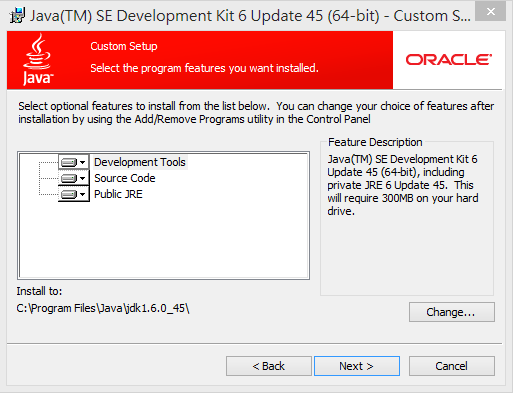Open Public JRE feature install dropdown

[x=74, y=194]
